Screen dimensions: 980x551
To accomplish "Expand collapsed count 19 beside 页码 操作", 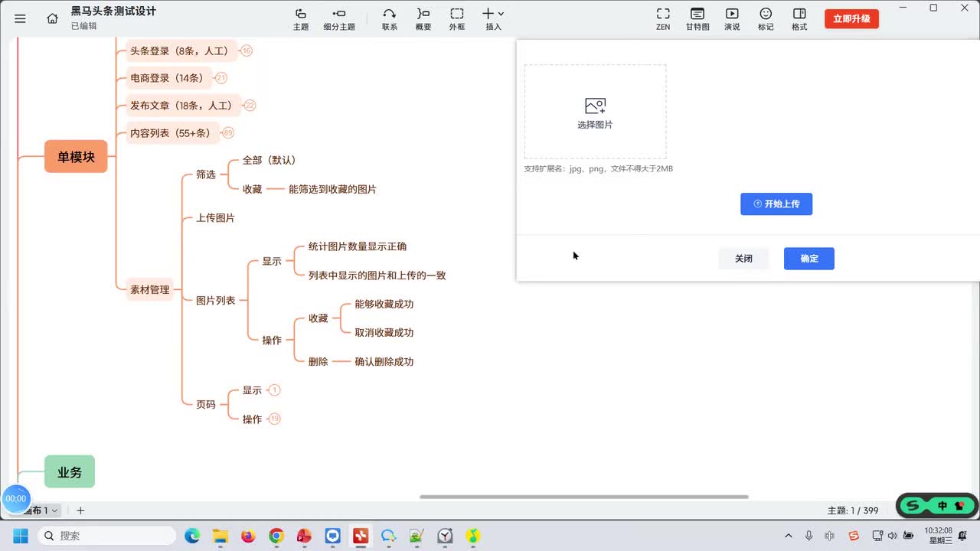I will [x=275, y=419].
